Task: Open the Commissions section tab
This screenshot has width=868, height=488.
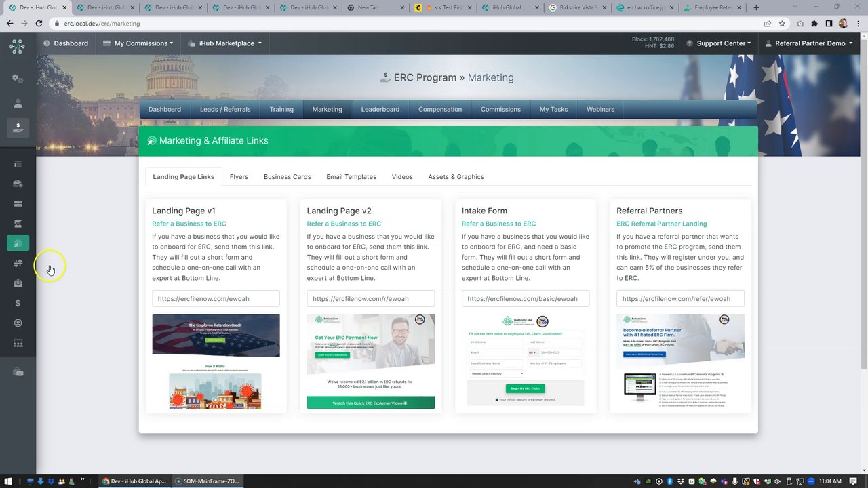Action: (500, 109)
